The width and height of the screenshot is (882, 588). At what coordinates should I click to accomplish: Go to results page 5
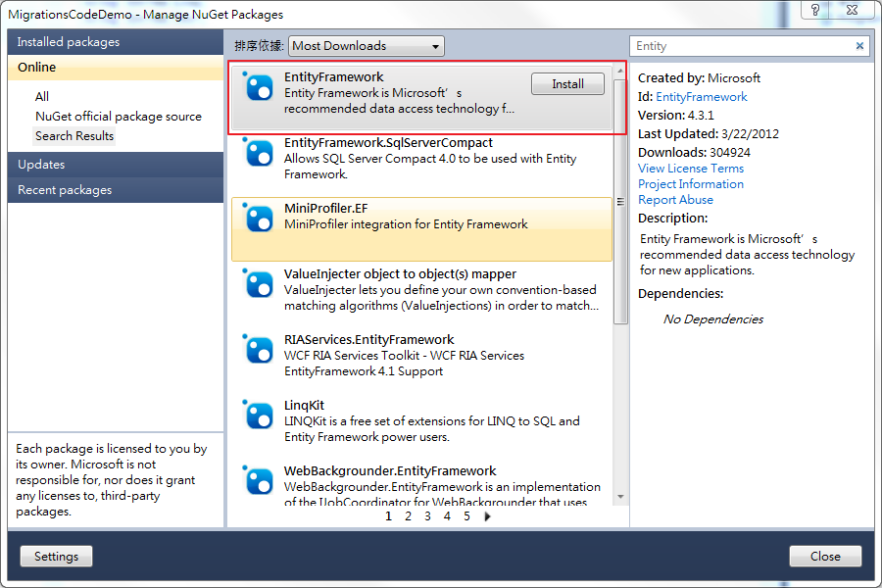click(466, 516)
